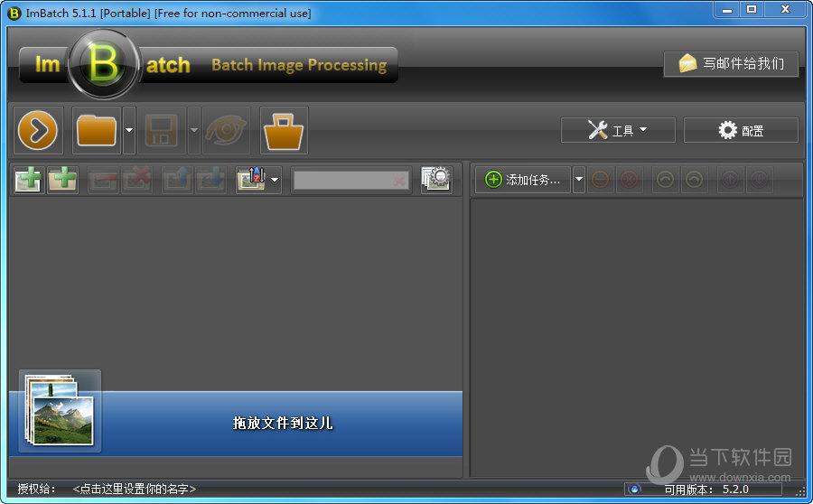
Task: Add a folder of images with the folder plus icon
Action: tap(62, 180)
